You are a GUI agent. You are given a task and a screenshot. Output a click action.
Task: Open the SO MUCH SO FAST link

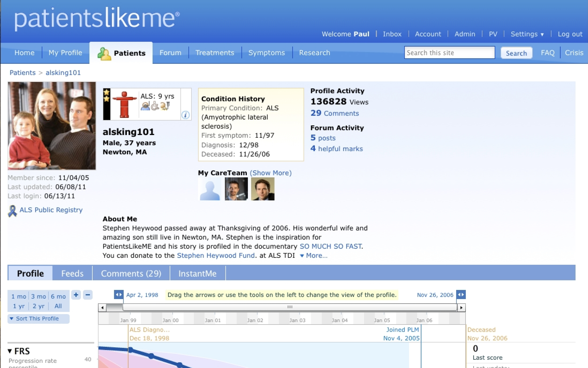click(331, 246)
